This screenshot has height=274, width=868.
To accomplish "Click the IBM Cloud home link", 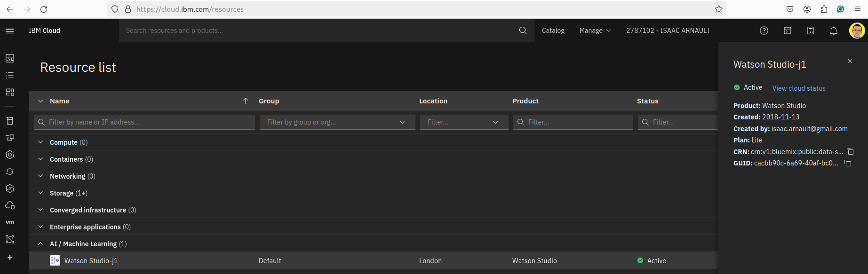I will pos(44,31).
